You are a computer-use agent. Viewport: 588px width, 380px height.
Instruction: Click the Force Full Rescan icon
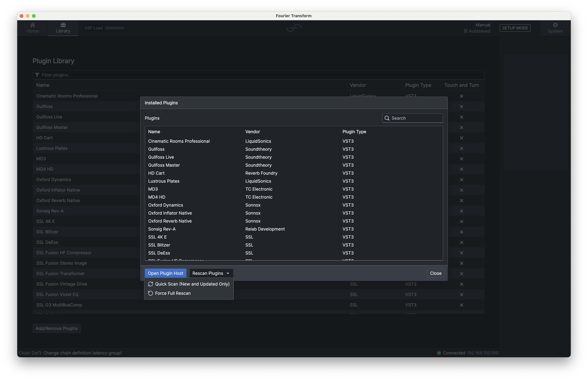click(x=150, y=293)
